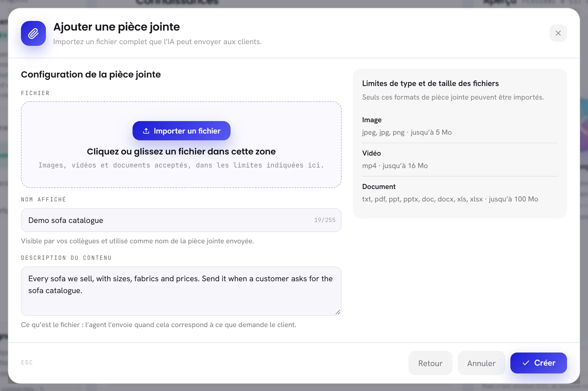The height and width of the screenshot is (391, 588).
Task: Click the 'Seuls ces formats' description text
Action: coord(453,97)
